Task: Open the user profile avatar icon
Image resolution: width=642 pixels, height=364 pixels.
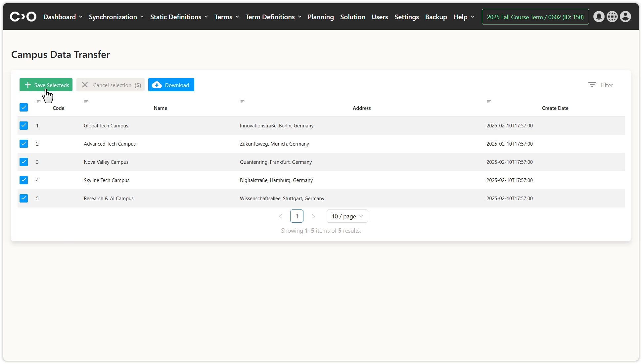Action: pos(625,17)
